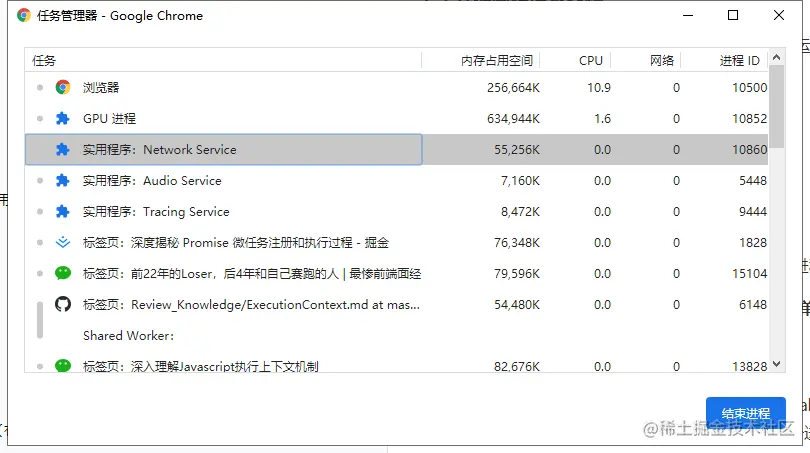Maximize the 任务管理器 window
This screenshot has width=810, height=453.
tap(733, 16)
